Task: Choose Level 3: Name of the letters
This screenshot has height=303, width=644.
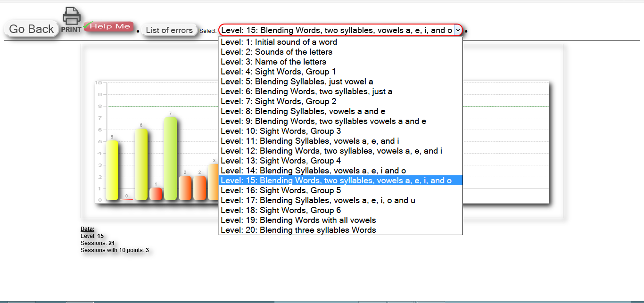Action: (341, 62)
